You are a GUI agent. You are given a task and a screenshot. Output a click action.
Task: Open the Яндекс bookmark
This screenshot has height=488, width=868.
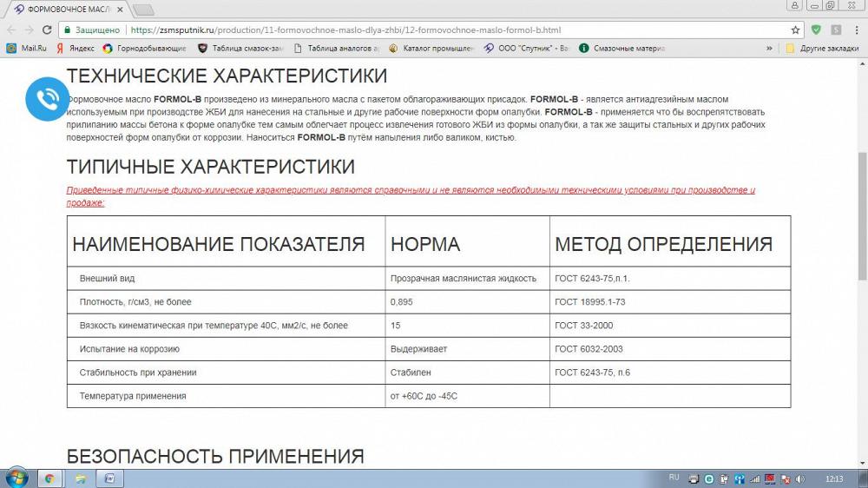76,49
